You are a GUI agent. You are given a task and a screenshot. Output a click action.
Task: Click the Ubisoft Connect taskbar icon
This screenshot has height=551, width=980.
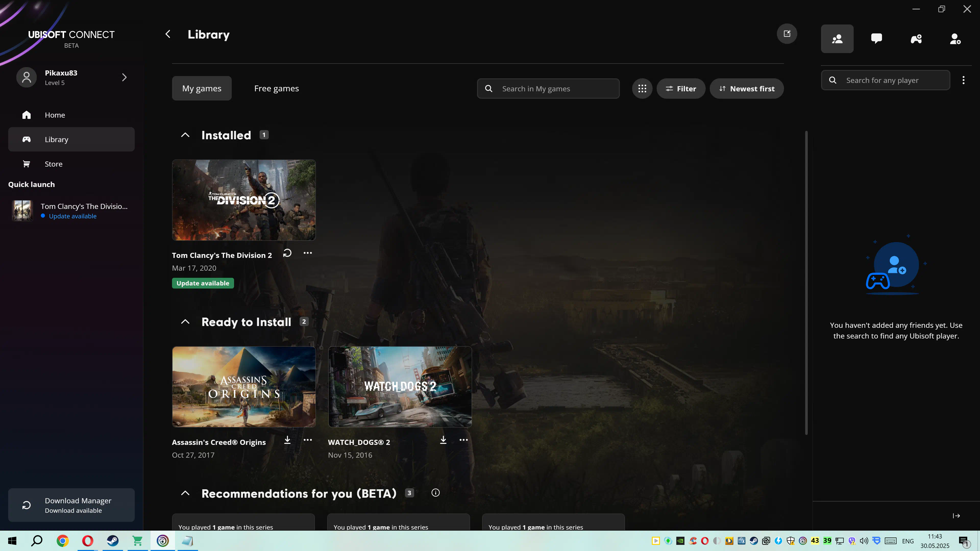[163, 541]
